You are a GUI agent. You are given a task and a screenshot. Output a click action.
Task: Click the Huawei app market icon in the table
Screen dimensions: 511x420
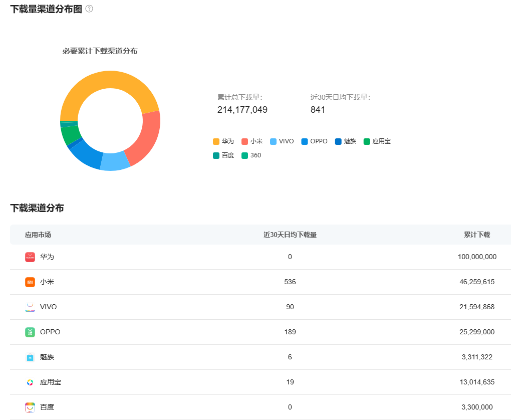tap(30, 257)
